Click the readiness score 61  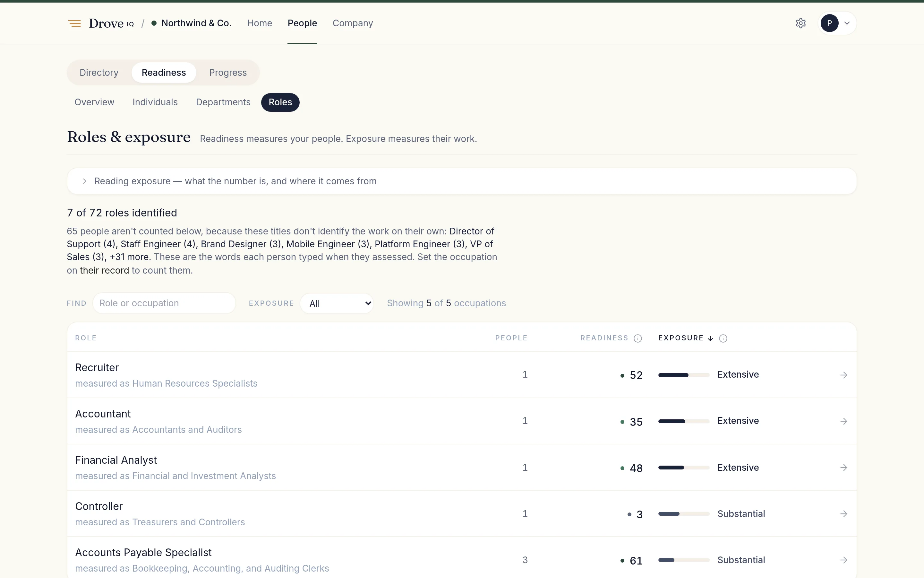pyautogui.click(x=636, y=561)
